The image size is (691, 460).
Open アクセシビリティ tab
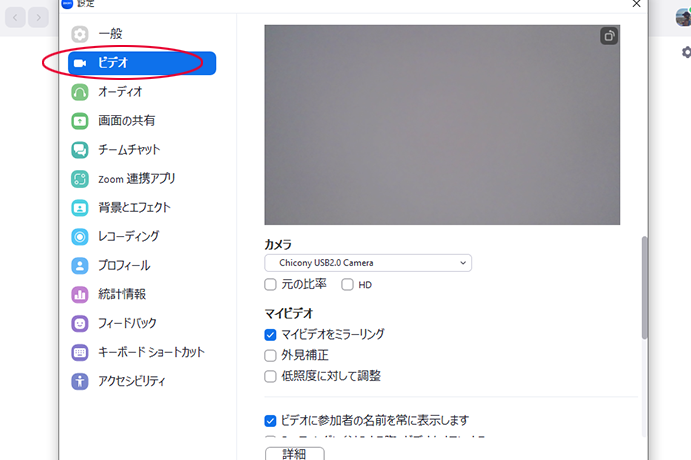142,381
